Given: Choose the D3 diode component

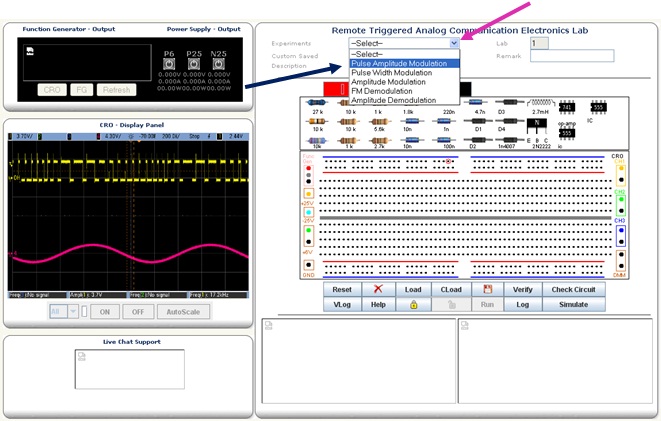Looking at the screenshot, I should pos(509,102).
